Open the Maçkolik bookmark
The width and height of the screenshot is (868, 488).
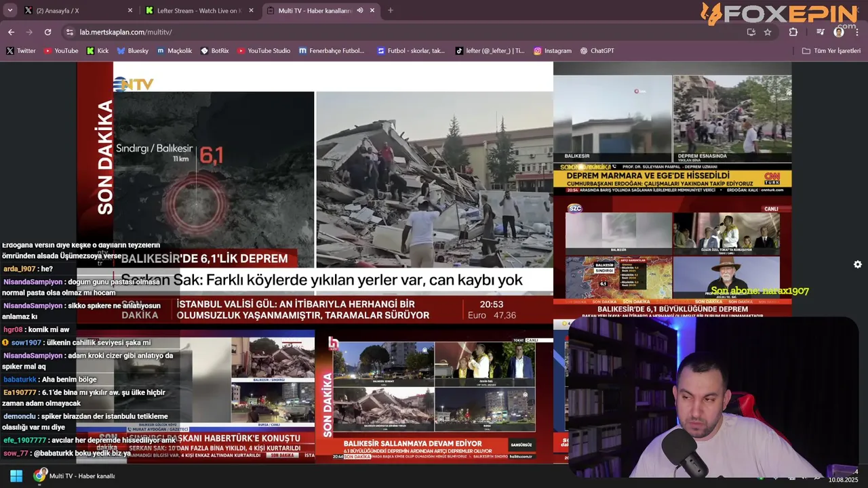click(175, 51)
